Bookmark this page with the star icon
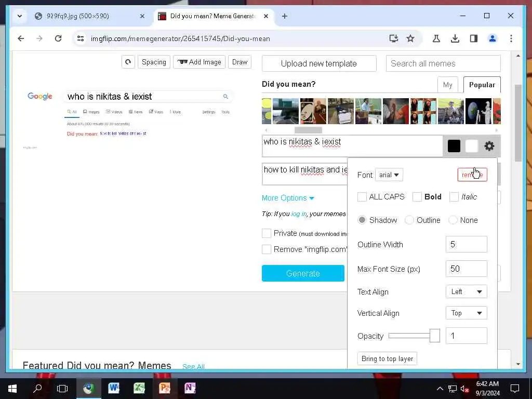This screenshot has width=532, height=399. coord(410,38)
